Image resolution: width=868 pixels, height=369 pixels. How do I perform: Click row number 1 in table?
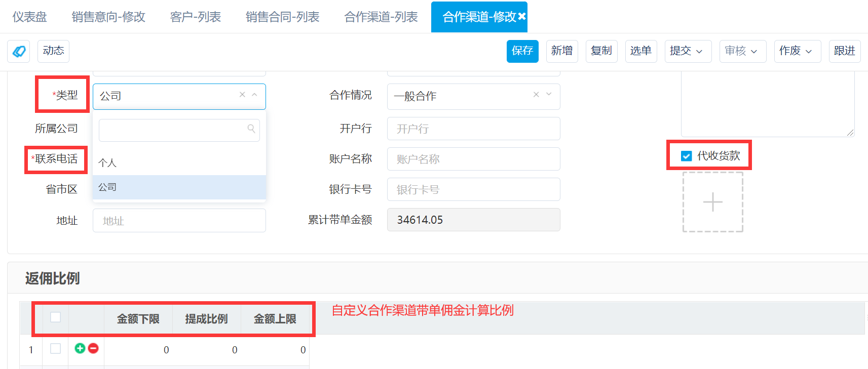pos(31,350)
